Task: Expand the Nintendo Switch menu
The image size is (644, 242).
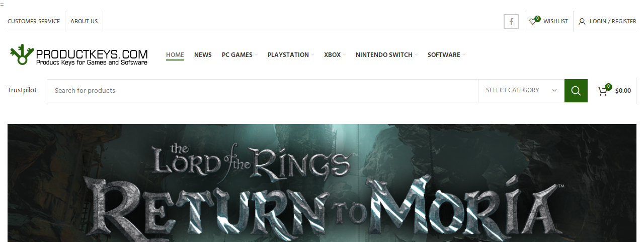Action: click(386, 55)
